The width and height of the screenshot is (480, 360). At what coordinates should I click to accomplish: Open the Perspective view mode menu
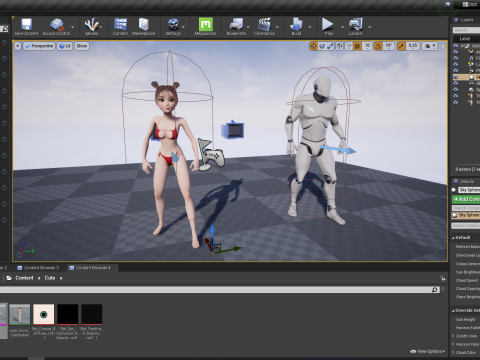pyautogui.click(x=39, y=46)
